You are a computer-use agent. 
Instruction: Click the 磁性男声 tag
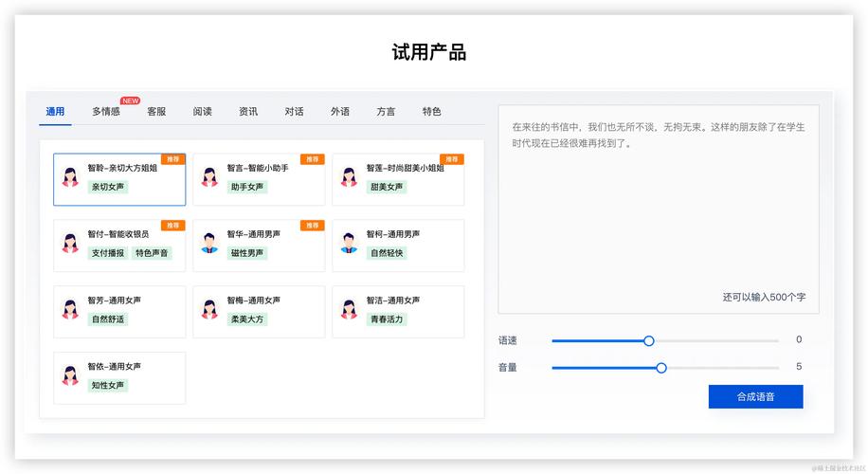(x=247, y=253)
